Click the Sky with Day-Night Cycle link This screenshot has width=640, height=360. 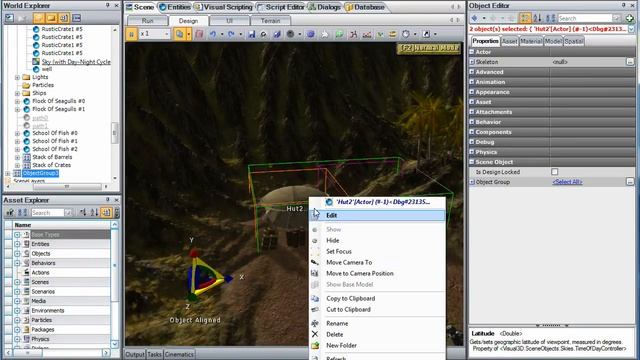pyautogui.click(x=76, y=62)
